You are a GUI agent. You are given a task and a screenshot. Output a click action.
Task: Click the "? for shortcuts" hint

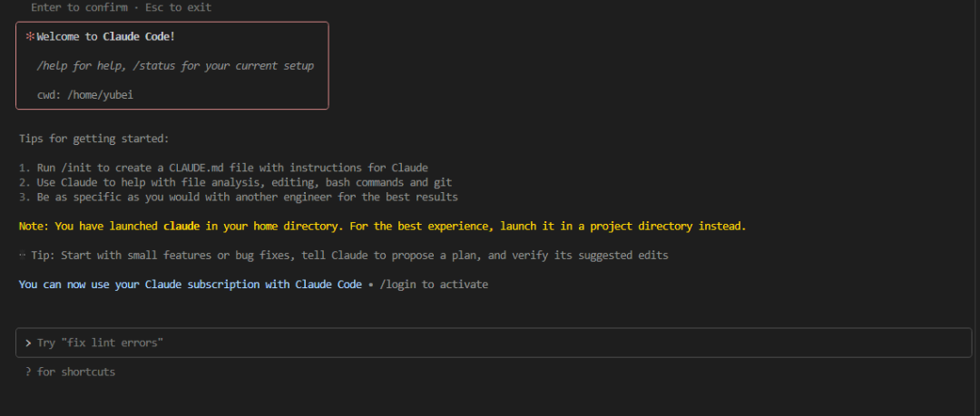(70, 372)
